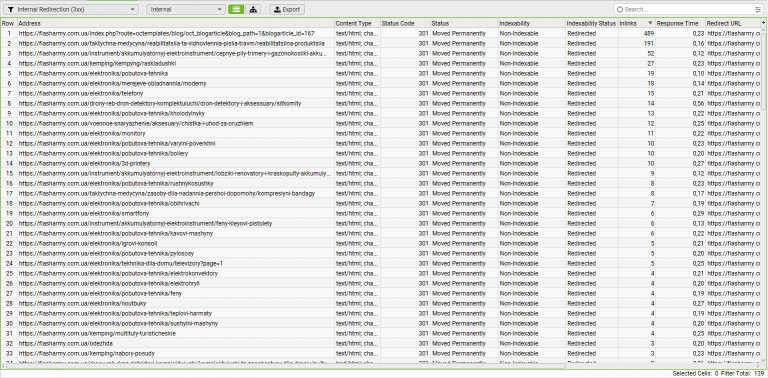
Task: Click the Status column header
Action: [x=464, y=24]
